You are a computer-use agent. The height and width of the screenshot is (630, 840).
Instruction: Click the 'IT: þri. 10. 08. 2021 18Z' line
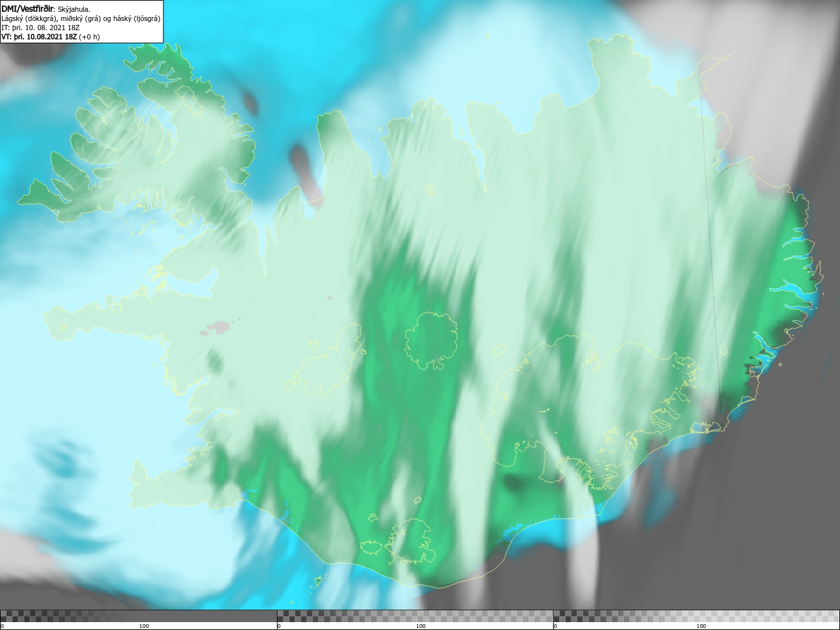39,28
